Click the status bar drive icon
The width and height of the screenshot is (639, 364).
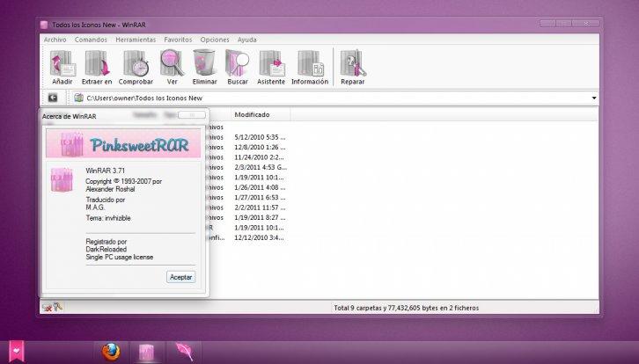coord(47,308)
